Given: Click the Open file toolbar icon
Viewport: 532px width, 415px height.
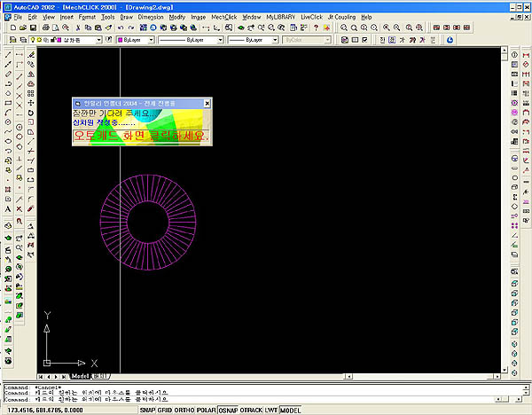Looking at the screenshot, I should point(23,27).
